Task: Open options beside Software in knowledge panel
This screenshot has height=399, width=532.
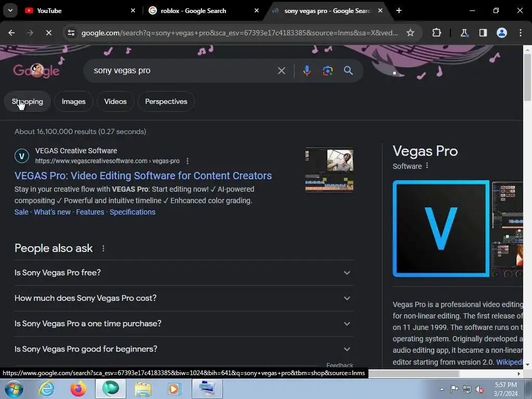Action: (x=427, y=166)
